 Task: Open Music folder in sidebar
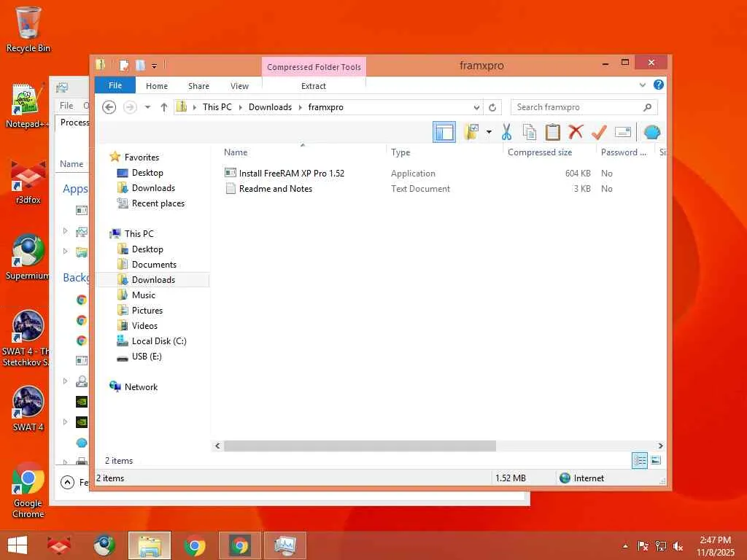pyautogui.click(x=144, y=295)
